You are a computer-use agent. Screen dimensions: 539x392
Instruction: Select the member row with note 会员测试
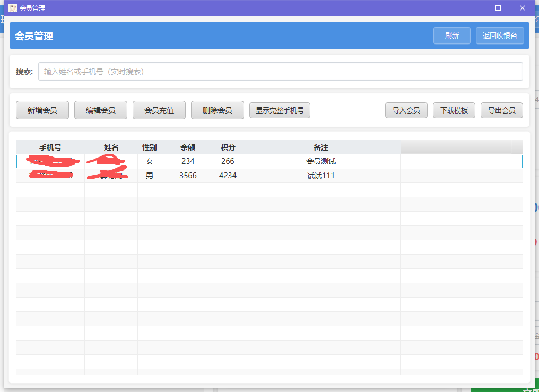pos(320,161)
